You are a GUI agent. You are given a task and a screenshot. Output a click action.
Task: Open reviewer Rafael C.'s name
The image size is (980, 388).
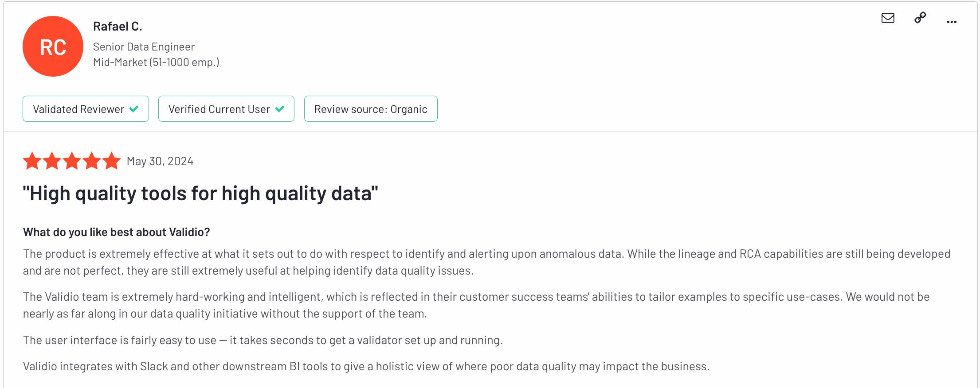point(118,27)
